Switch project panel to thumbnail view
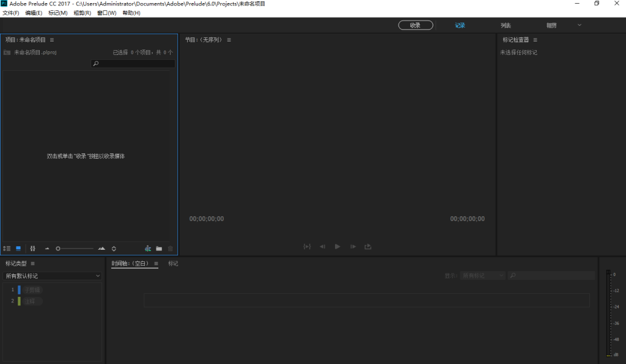 [x=18, y=249]
